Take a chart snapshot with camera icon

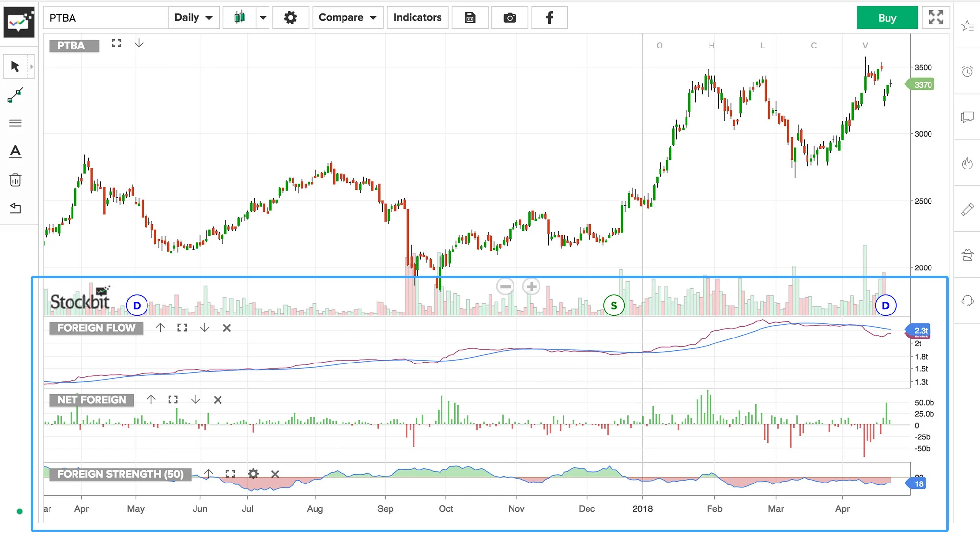(x=510, y=18)
